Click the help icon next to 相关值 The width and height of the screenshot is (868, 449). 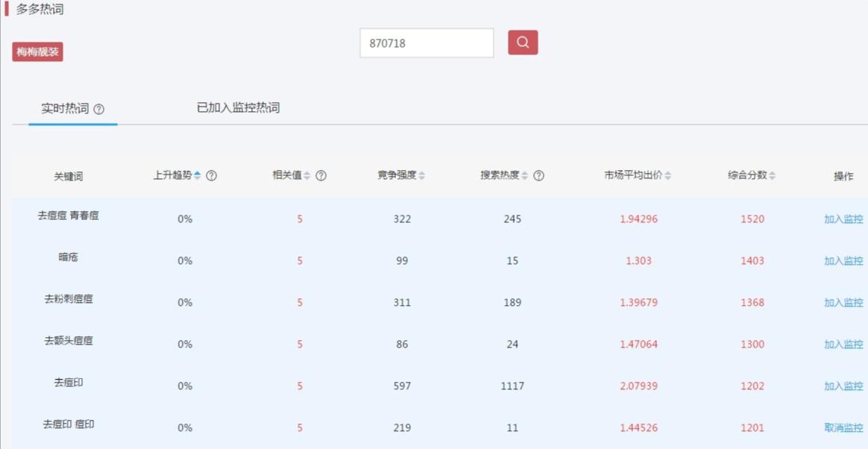click(319, 175)
